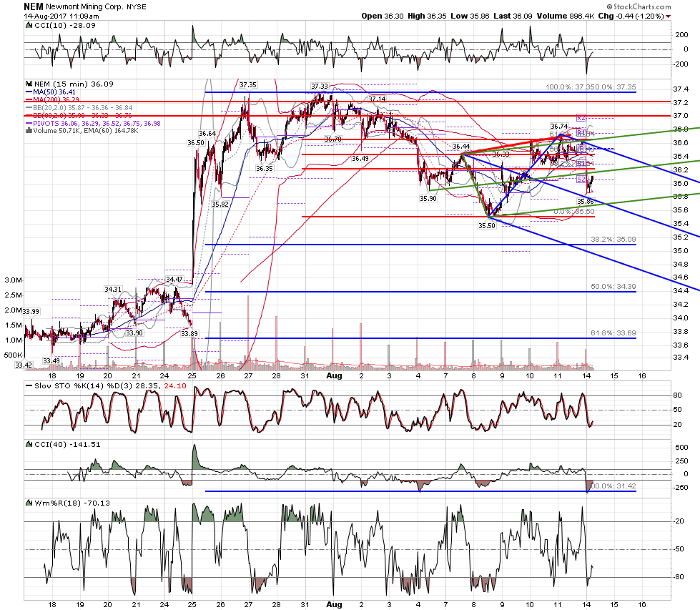Click the StockCharts.com watermark link
The image size is (700, 610).
[x=639, y=6]
